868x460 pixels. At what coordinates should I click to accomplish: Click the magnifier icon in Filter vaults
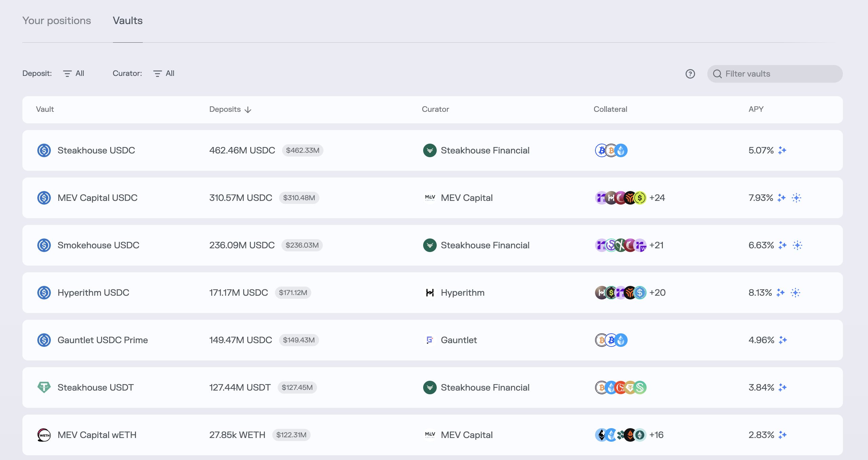click(x=717, y=74)
